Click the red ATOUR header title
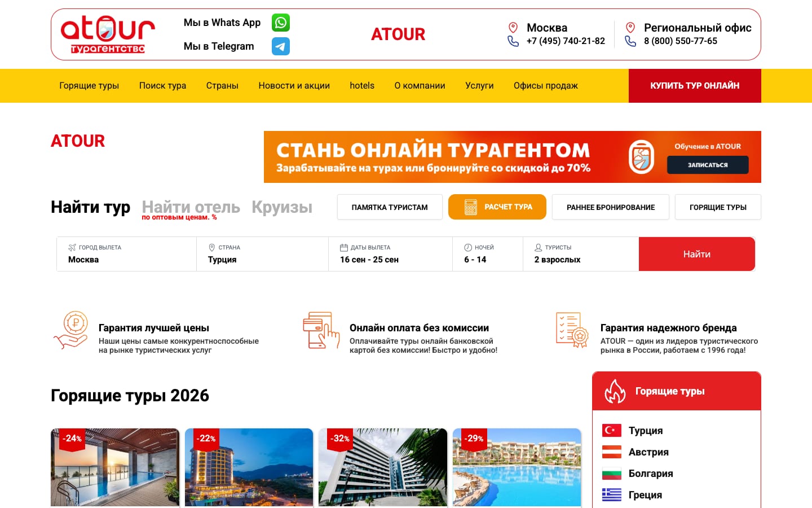Screen dimensions: 812x508 (398, 34)
